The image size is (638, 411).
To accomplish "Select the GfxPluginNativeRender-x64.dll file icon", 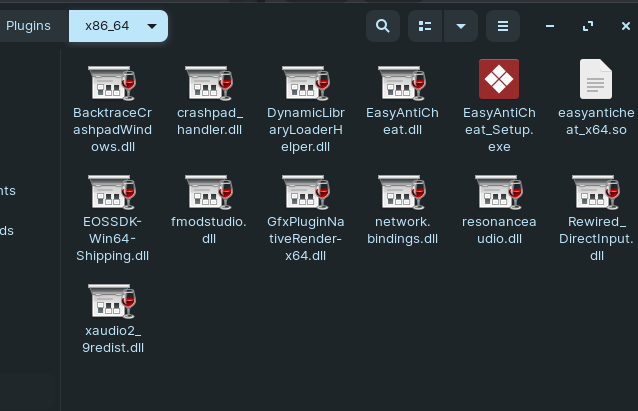I will click(306, 192).
